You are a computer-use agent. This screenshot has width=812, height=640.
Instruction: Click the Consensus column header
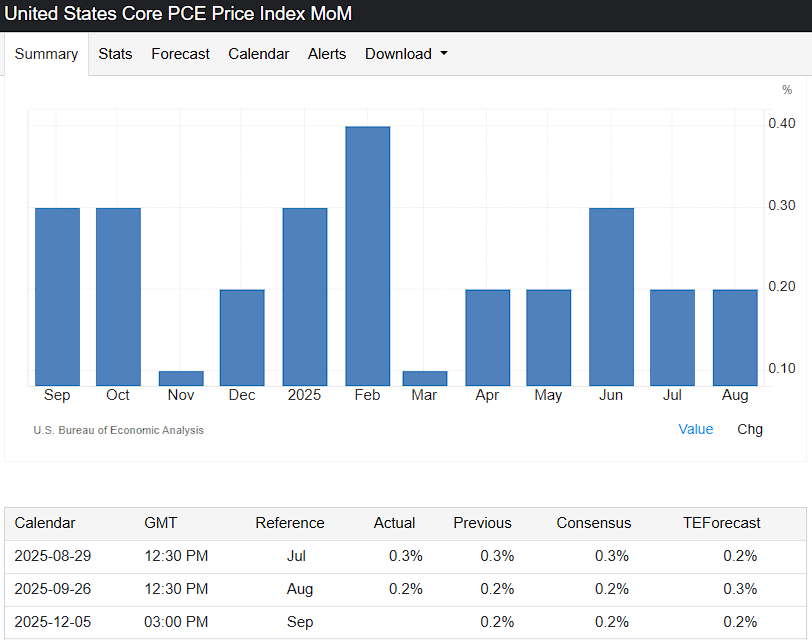[x=594, y=523]
